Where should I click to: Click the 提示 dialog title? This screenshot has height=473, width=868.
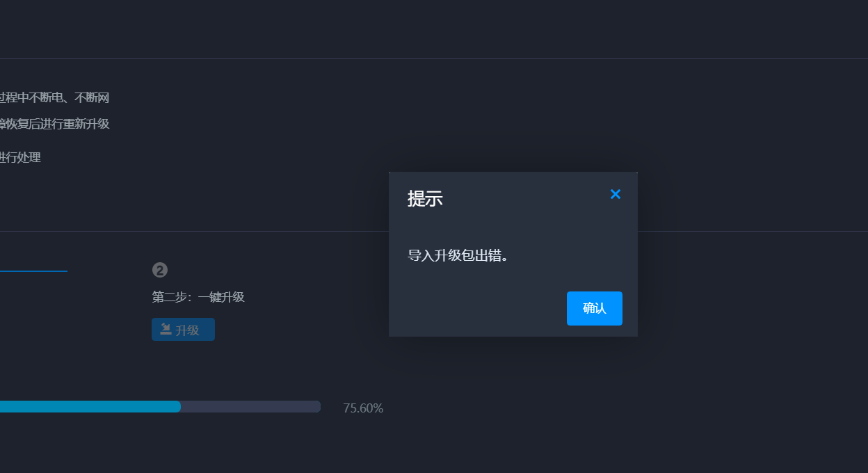pyautogui.click(x=425, y=199)
